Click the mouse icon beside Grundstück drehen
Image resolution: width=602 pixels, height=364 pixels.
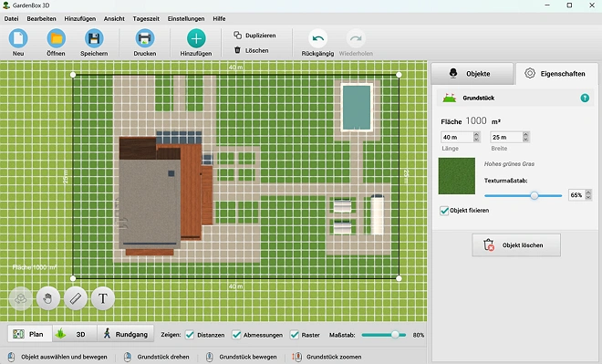128,357
